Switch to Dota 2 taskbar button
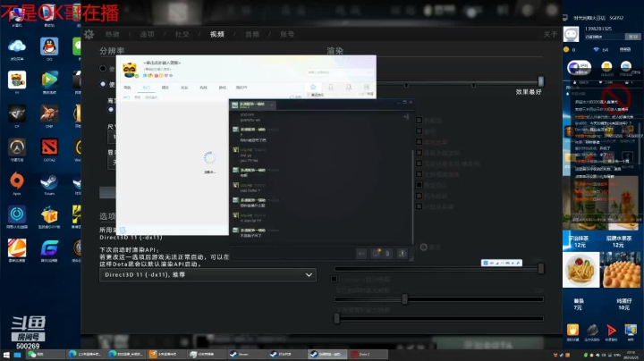 (368, 355)
